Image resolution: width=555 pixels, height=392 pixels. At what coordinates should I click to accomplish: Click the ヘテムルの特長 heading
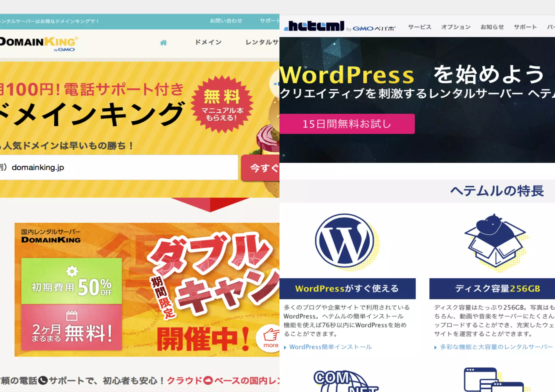(497, 191)
